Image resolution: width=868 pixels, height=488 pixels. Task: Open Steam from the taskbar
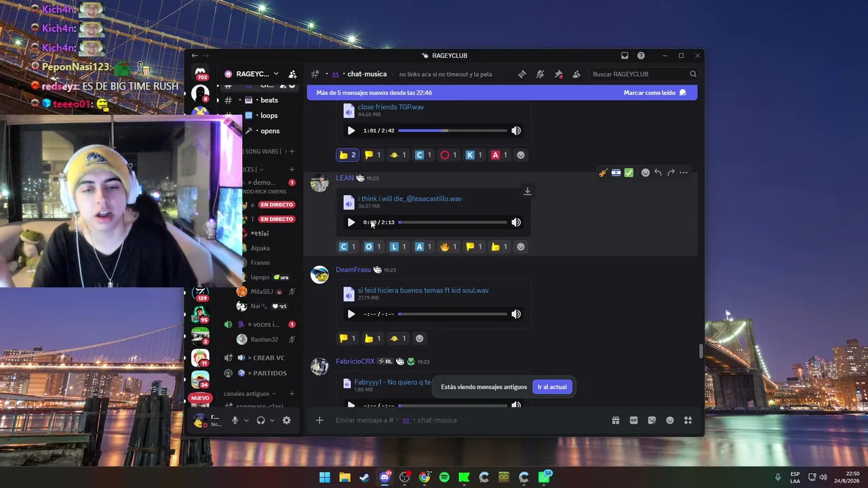click(365, 477)
